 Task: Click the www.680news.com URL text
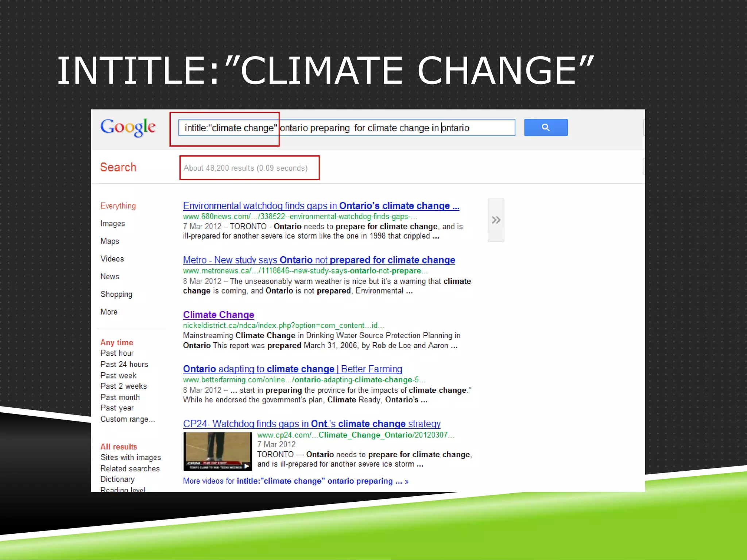(x=300, y=217)
